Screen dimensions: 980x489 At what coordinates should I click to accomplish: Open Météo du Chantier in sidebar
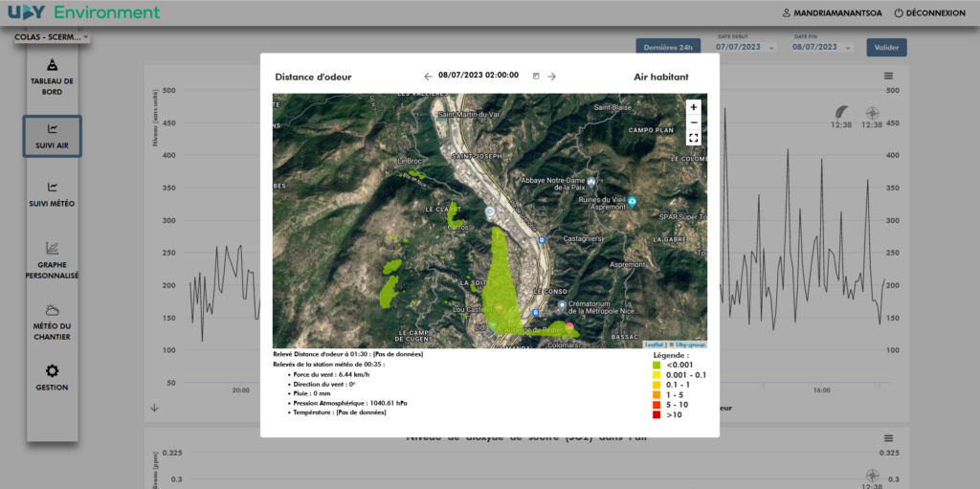(x=52, y=319)
